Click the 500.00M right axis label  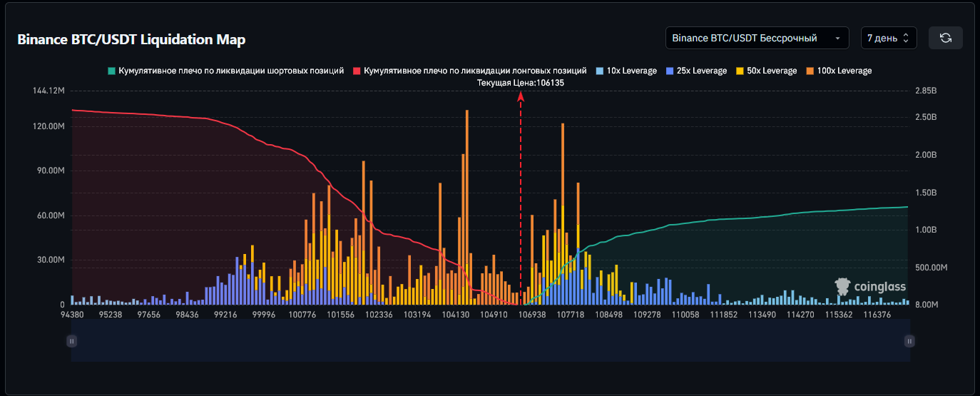click(x=930, y=268)
